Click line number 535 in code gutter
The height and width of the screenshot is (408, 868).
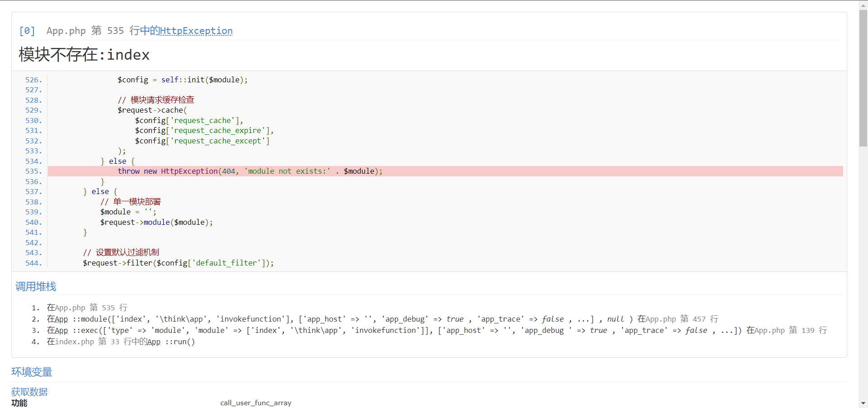(33, 171)
